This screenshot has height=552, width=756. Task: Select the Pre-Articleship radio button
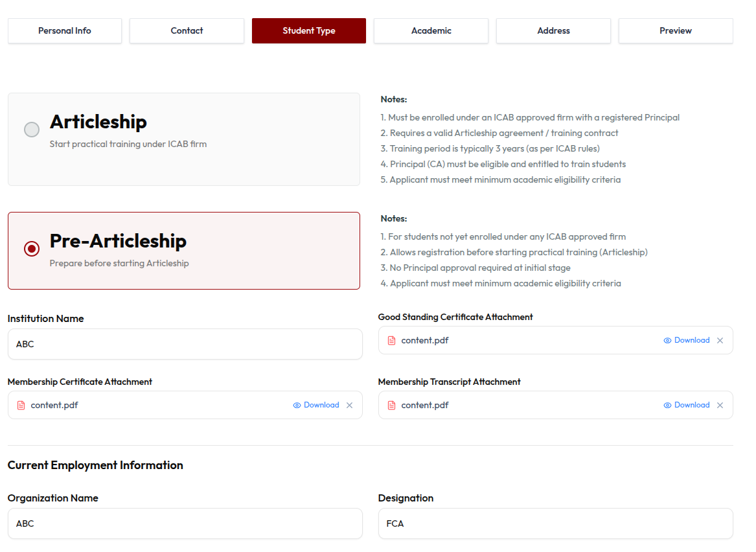32,249
